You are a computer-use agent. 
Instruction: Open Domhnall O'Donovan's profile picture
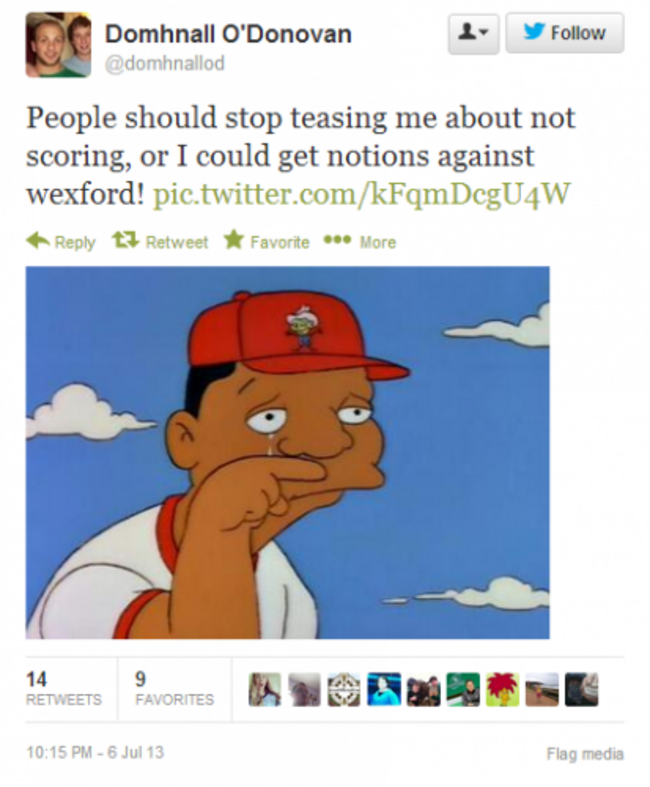pos(58,45)
